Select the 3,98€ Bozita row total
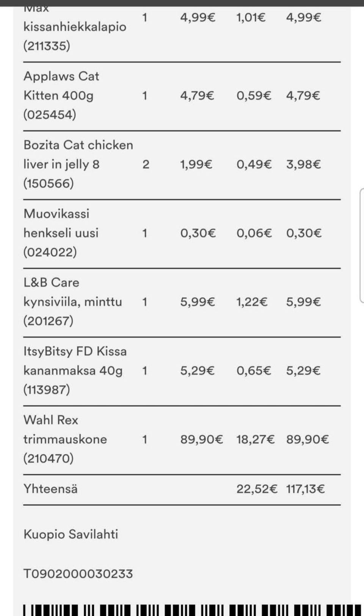The width and height of the screenshot is (364, 616). pos(303,164)
